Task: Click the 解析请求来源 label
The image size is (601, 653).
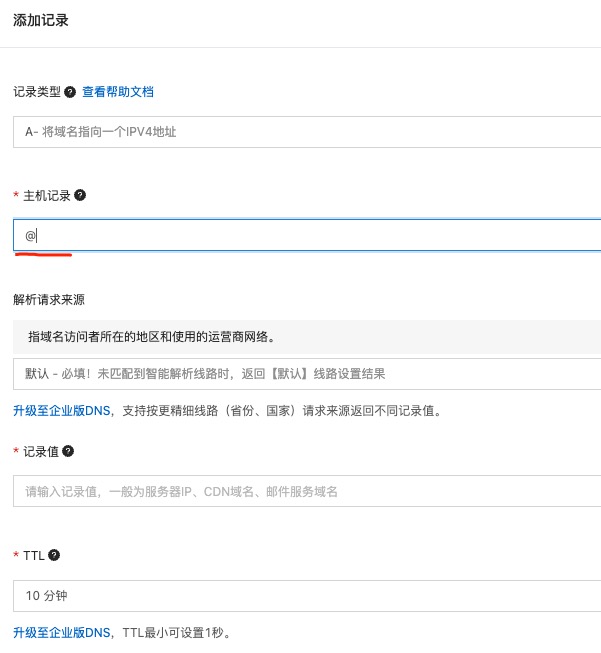Action: 49,299
